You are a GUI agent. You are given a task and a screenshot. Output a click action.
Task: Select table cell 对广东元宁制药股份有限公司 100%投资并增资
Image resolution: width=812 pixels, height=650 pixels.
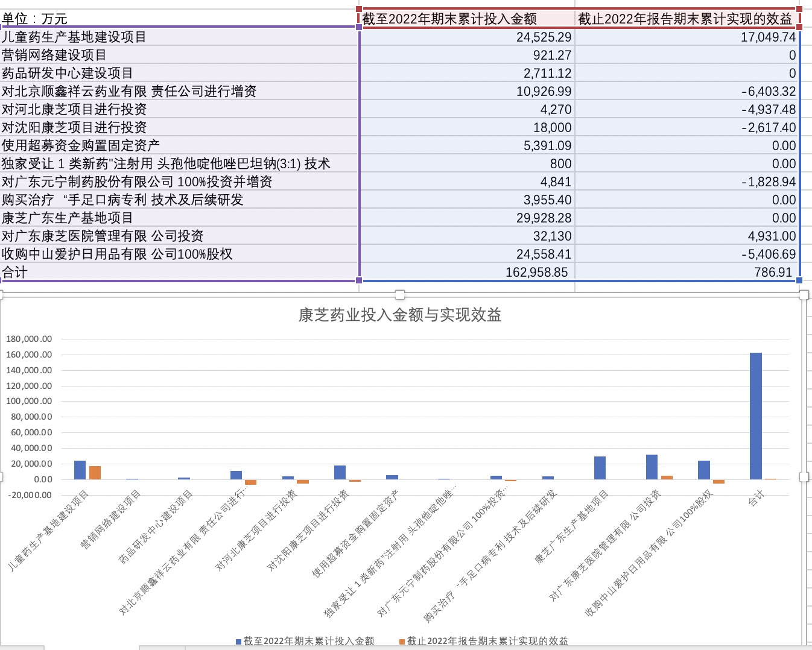(179, 181)
